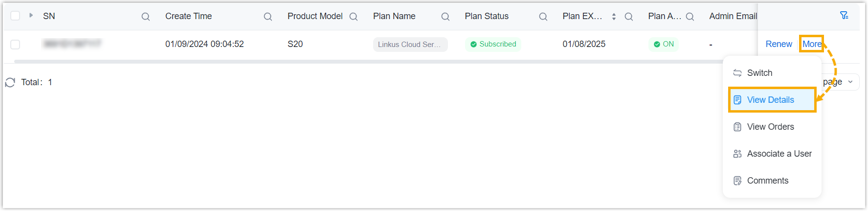The image size is (868, 211).
Task: Select Switch from the More menu
Action: coord(759,73)
